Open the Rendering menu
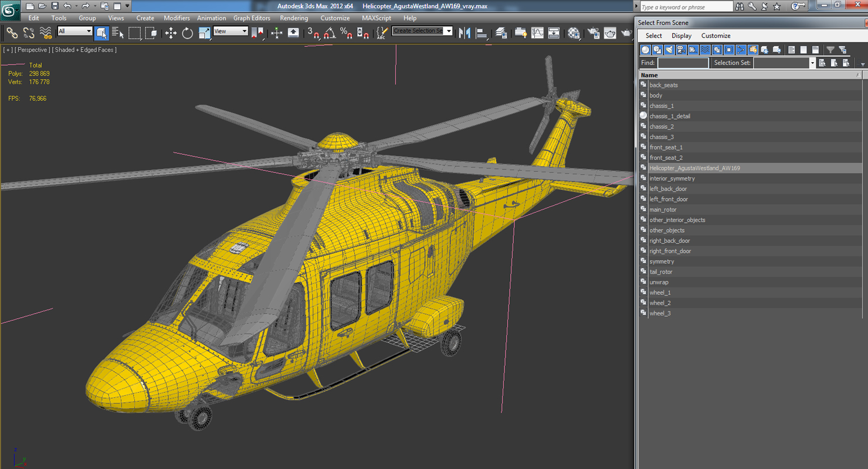Image resolution: width=868 pixels, height=469 pixels. tap(294, 18)
